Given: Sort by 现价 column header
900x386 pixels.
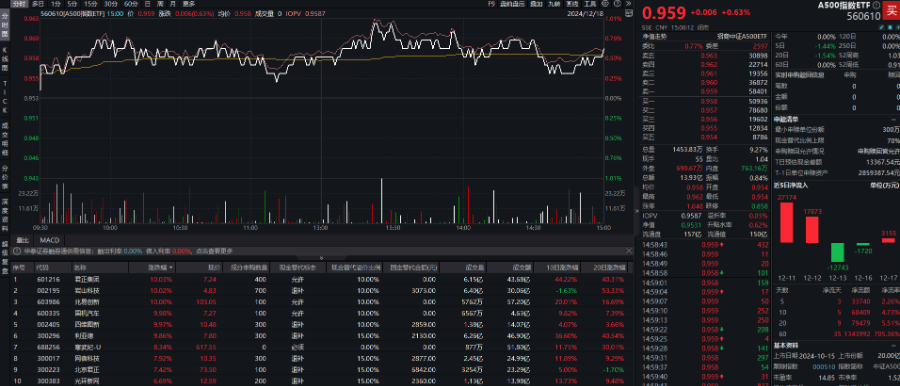Looking at the screenshot, I should [x=199, y=268].
